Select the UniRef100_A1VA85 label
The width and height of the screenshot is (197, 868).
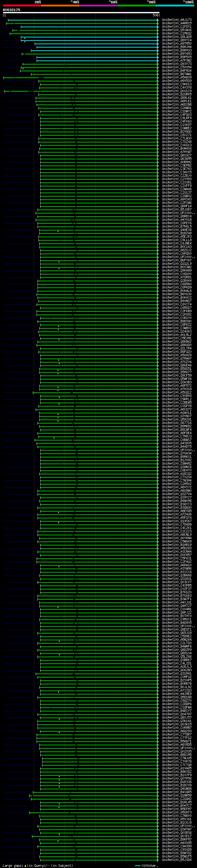pyautogui.click(x=176, y=768)
